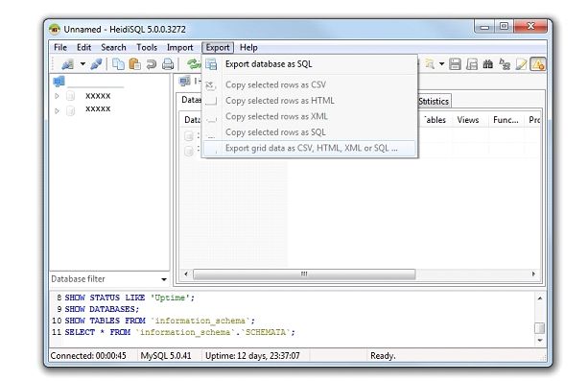Click the Replace text icon

(x=505, y=64)
